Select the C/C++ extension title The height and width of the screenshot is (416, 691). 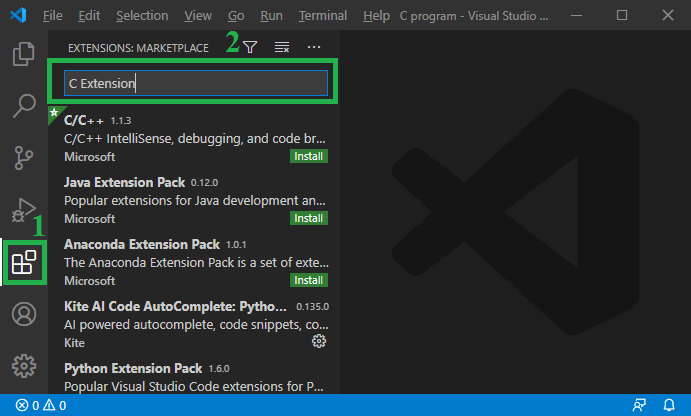pyautogui.click(x=84, y=120)
